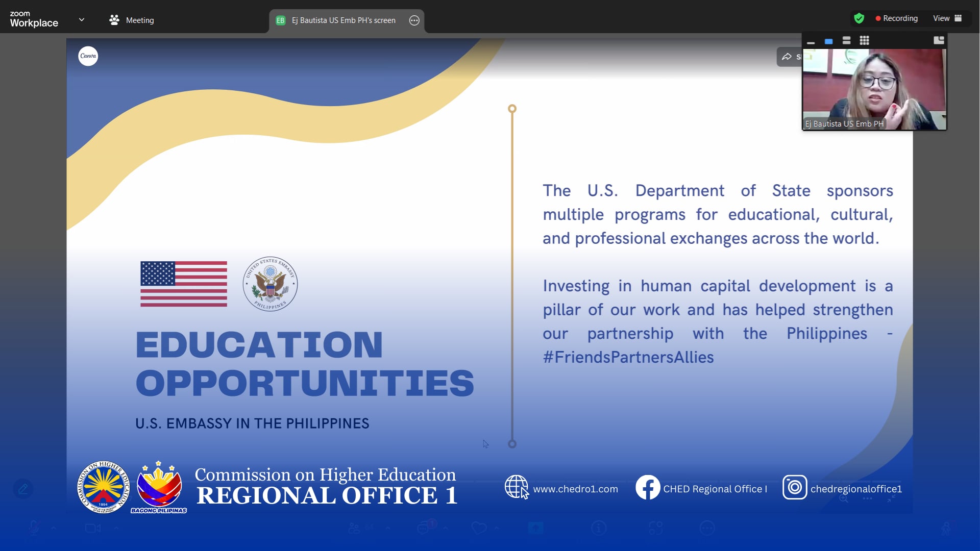
Task: Click the American flag image
Action: pos(184,284)
